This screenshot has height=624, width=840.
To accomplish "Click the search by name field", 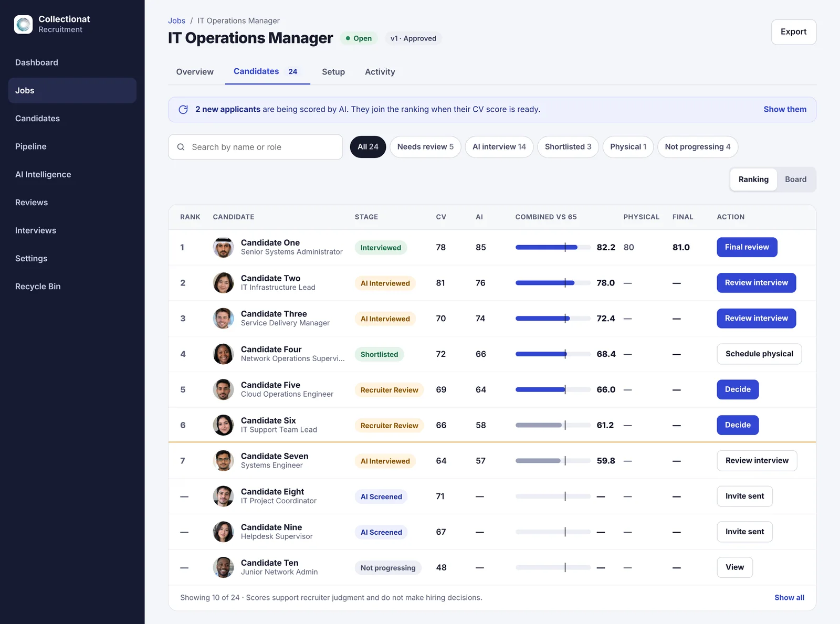I will tap(255, 147).
